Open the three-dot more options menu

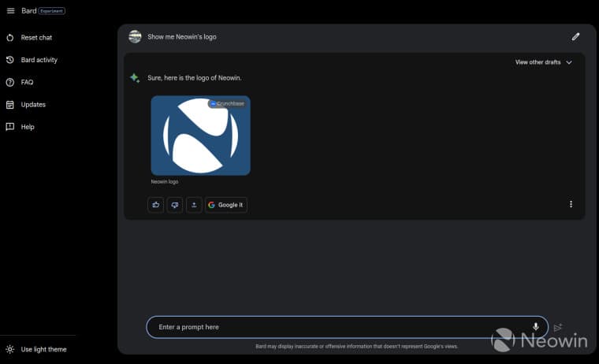571,205
